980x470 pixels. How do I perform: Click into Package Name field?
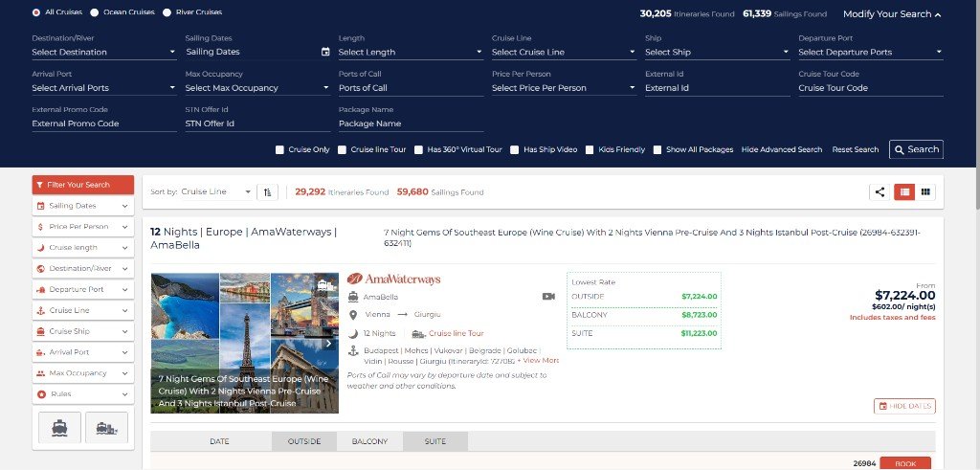412,123
